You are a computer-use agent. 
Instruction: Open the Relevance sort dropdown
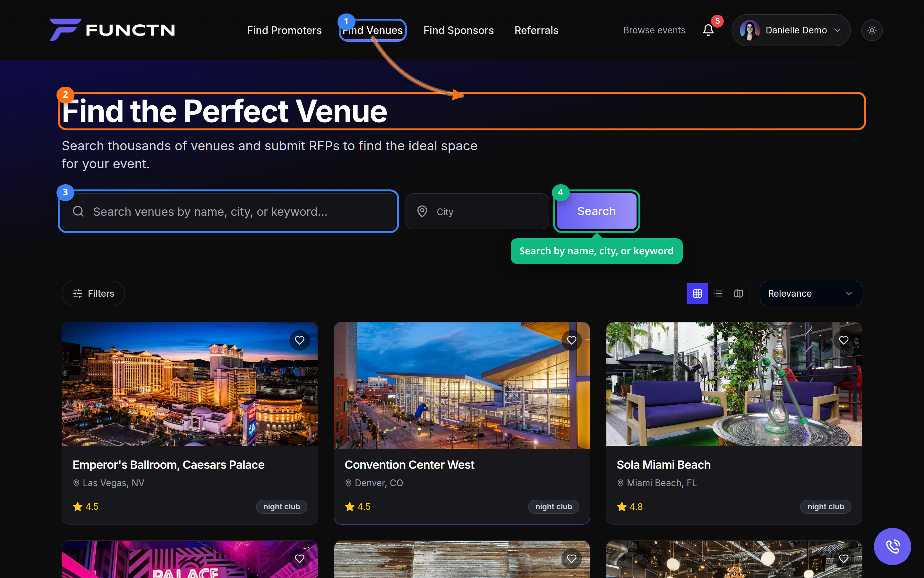[811, 293]
